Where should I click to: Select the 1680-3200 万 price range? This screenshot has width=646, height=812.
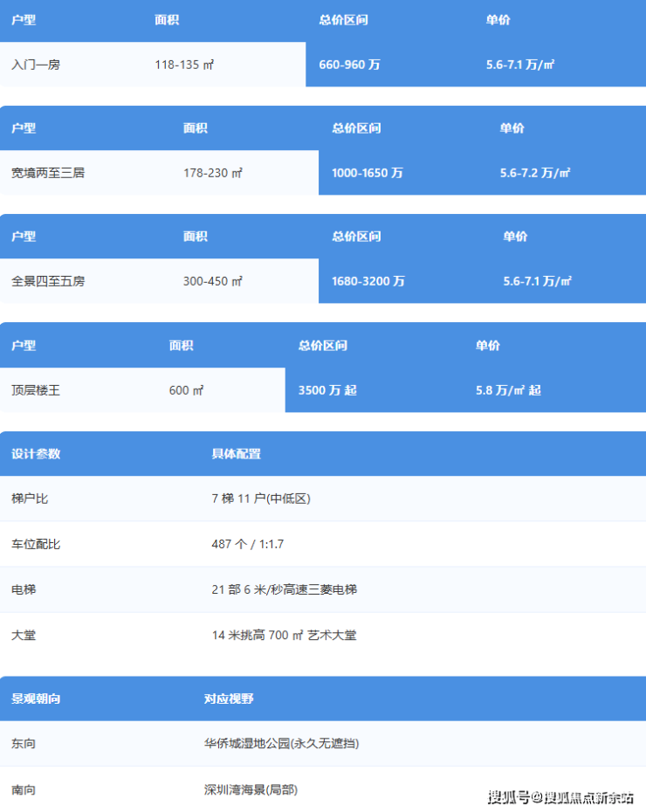pyautogui.click(x=368, y=281)
